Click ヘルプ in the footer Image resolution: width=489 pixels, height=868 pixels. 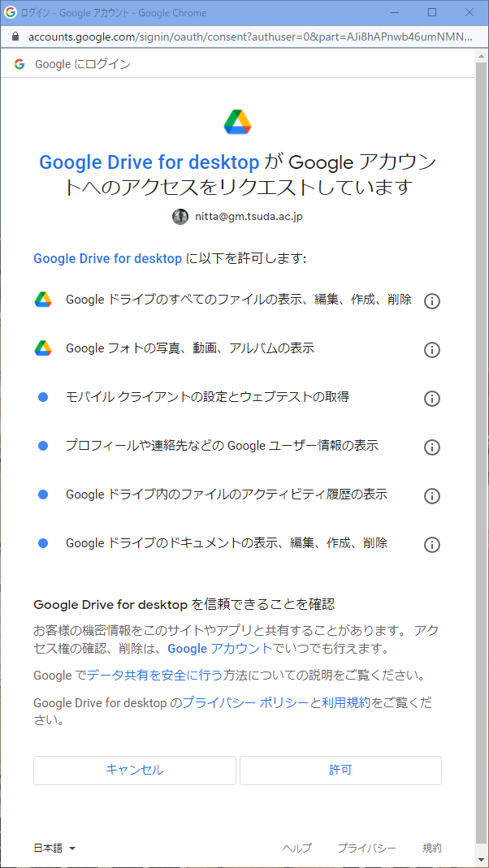click(x=296, y=848)
